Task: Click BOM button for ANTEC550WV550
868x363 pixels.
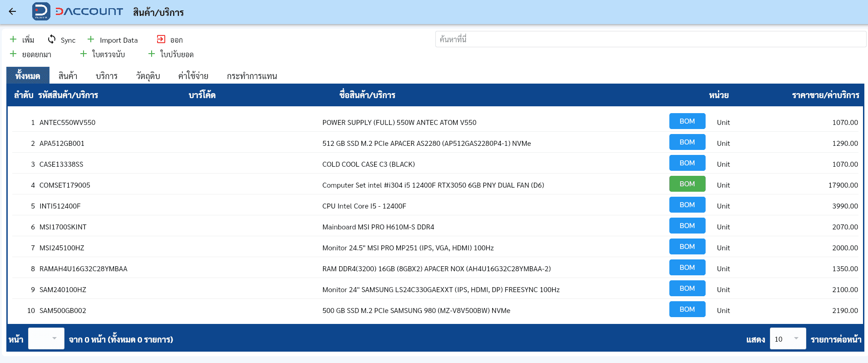Action: click(687, 121)
